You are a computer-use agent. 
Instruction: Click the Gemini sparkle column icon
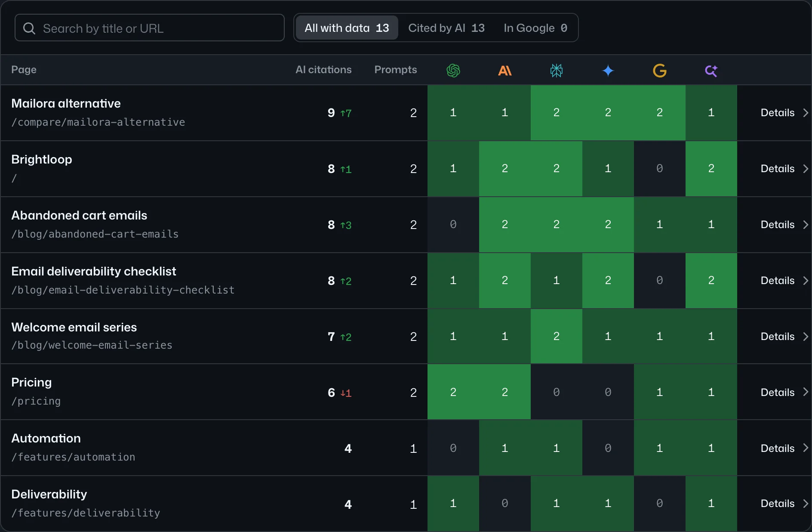pos(608,70)
